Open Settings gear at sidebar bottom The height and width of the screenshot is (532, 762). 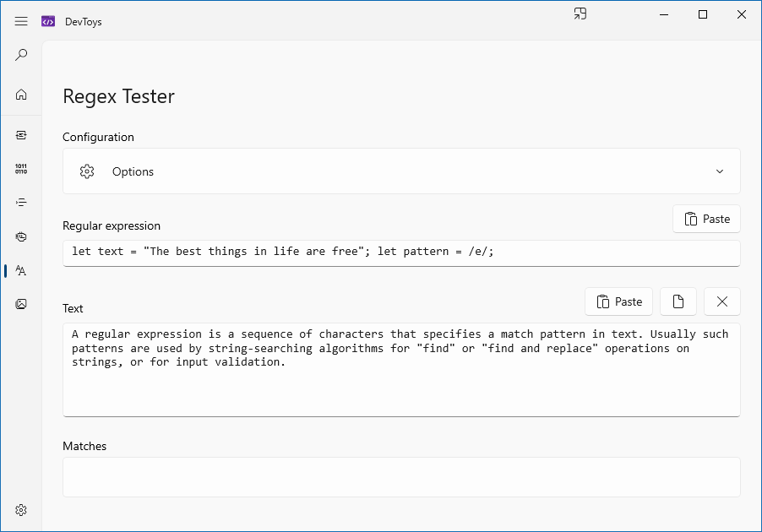[21, 510]
